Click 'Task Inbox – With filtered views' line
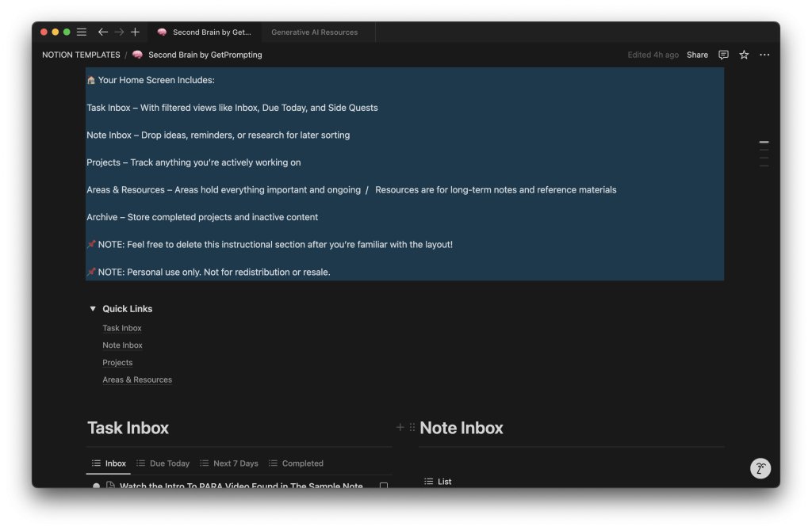The height and width of the screenshot is (530, 812). tap(232, 108)
